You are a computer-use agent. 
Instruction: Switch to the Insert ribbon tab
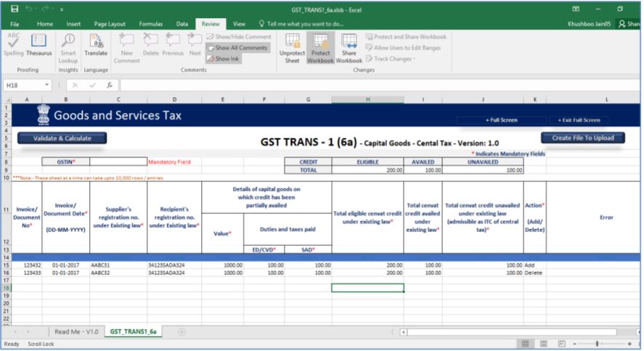(x=73, y=24)
